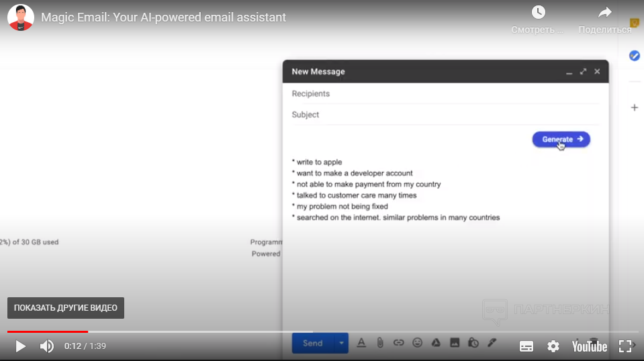
Task: Attach files with the paperclip icon
Action: click(x=380, y=342)
